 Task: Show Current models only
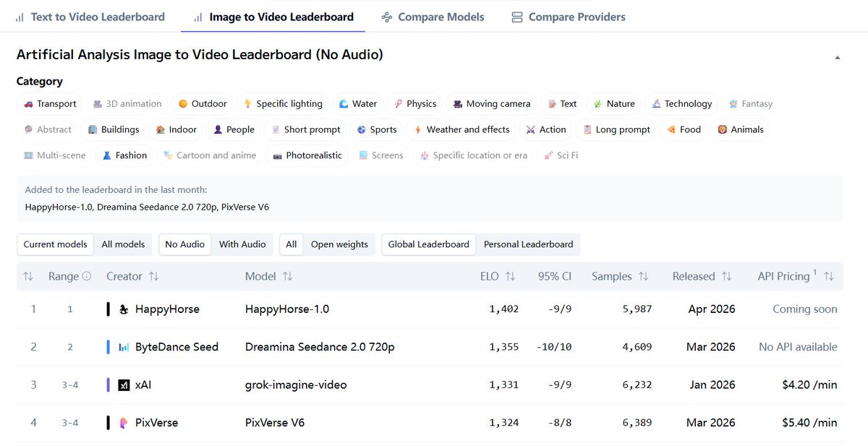point(56,244)
